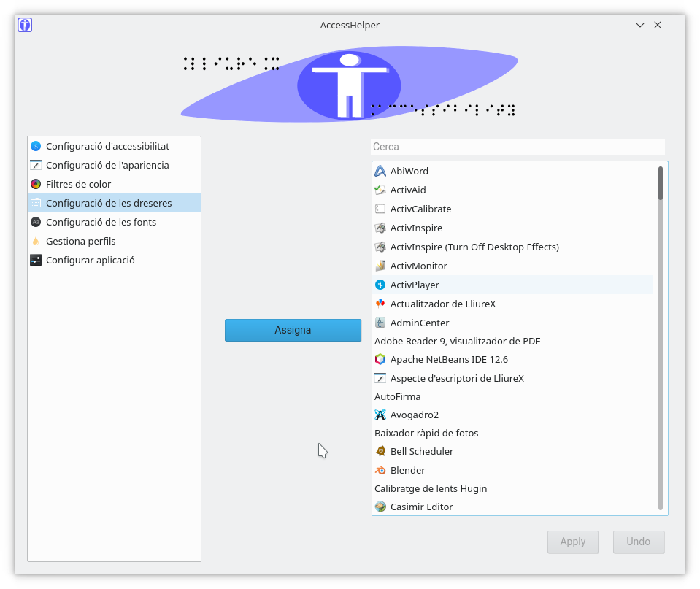The width and height of the screenshot is (700, 589).
Task: Choose Apache NetBeans IDE 12.6 entry
Action: coord(512,360)
